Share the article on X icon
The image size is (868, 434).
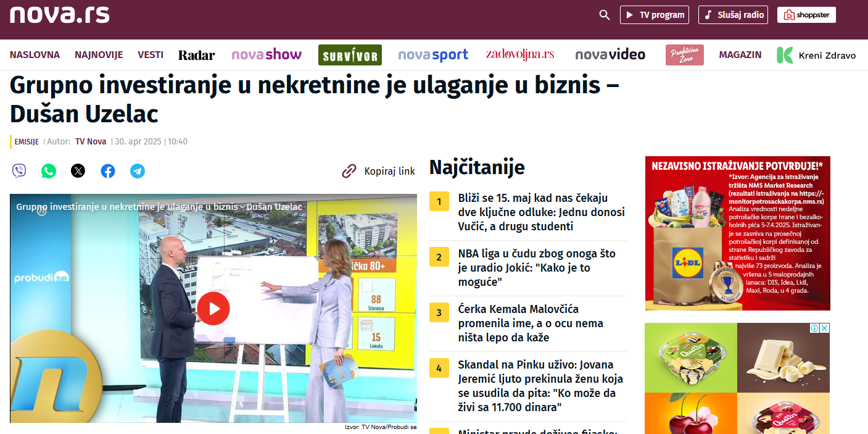click(78, 171)
